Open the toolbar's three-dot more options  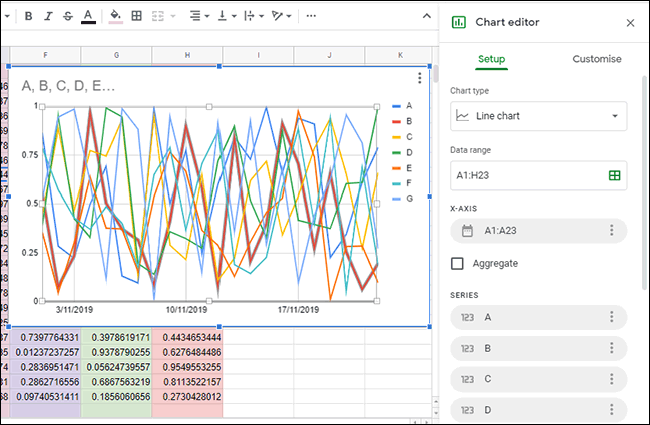click(x=311, y=16)
